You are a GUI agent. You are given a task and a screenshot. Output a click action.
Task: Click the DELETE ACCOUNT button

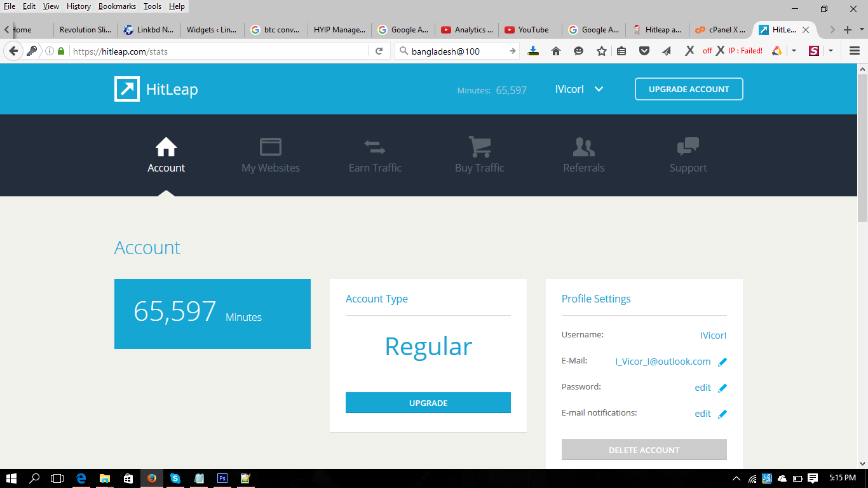(644, 450)
